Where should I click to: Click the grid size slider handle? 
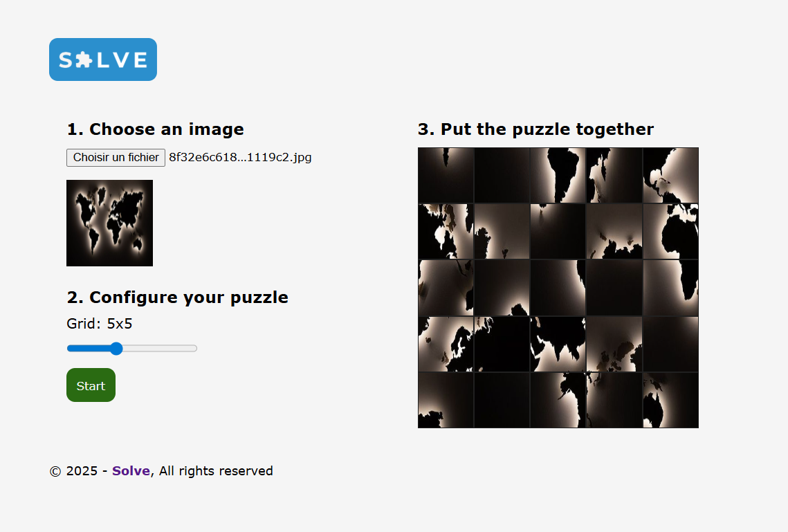point(116,348)
